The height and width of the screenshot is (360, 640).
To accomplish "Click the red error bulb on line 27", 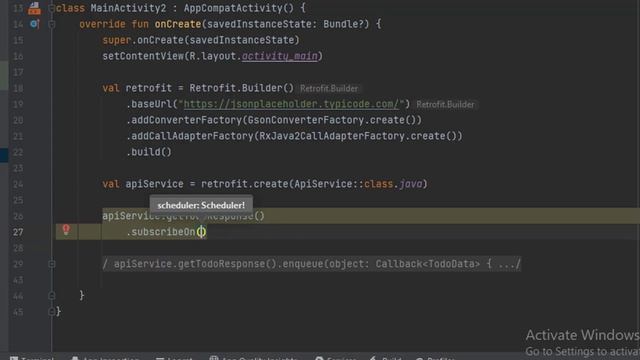I will (x=66, y=230).
